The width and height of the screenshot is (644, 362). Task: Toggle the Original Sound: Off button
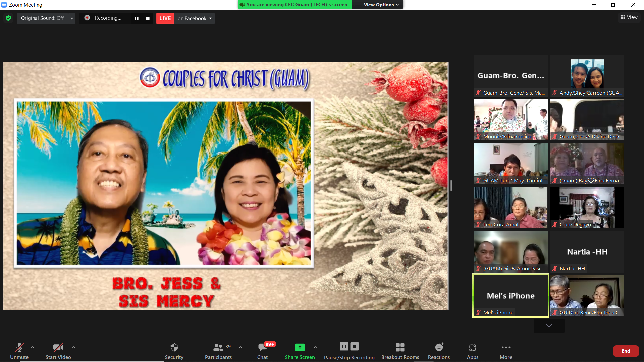coord(42,18)
